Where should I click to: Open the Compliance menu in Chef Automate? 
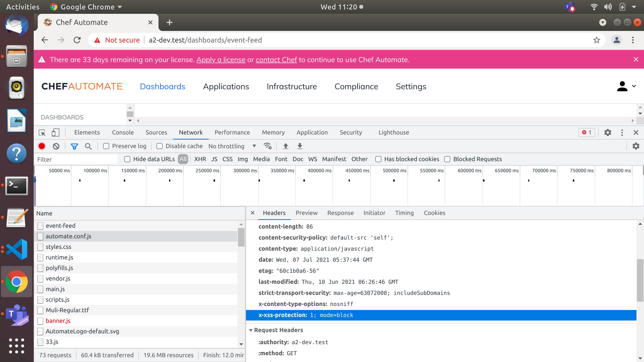click(356, 86)
